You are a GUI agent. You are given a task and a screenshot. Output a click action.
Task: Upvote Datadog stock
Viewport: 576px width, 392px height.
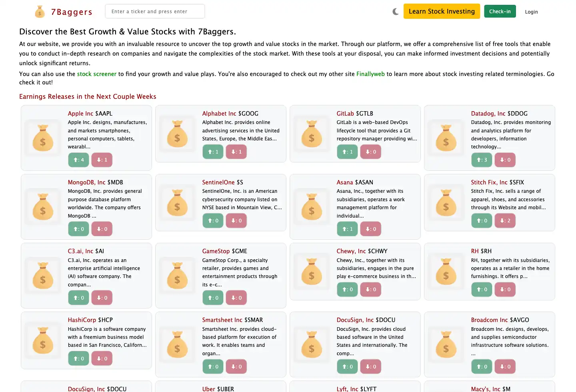click(482, 160)
